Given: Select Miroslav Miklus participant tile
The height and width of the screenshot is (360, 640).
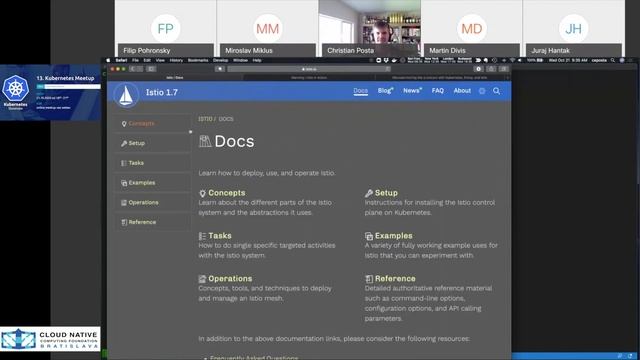Looking at the screenshot, I should [x=267, y=29].
